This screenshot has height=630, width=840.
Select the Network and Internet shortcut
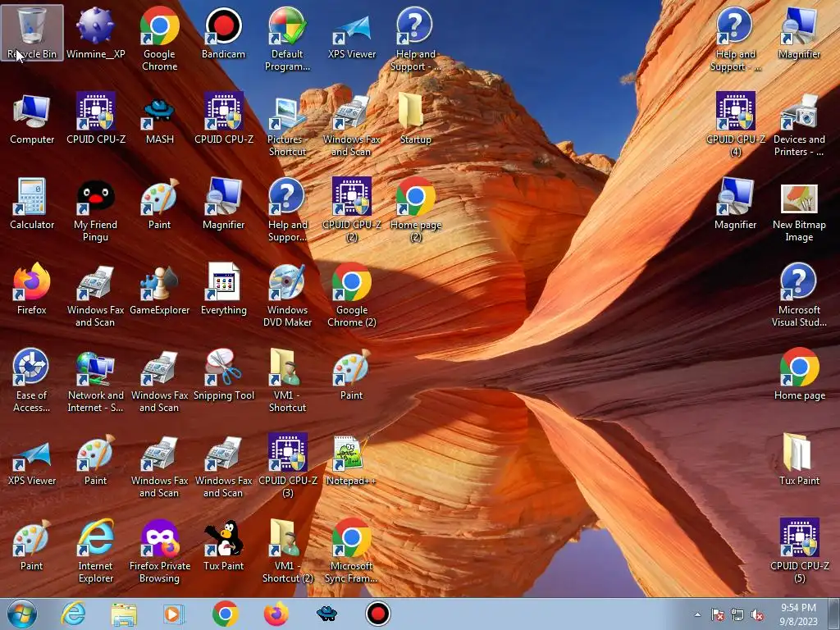pyautogui.click(x=95, y=381)
